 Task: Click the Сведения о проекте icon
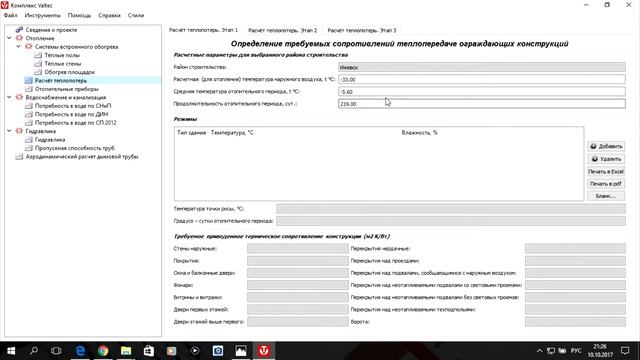(x=19, y=30)
